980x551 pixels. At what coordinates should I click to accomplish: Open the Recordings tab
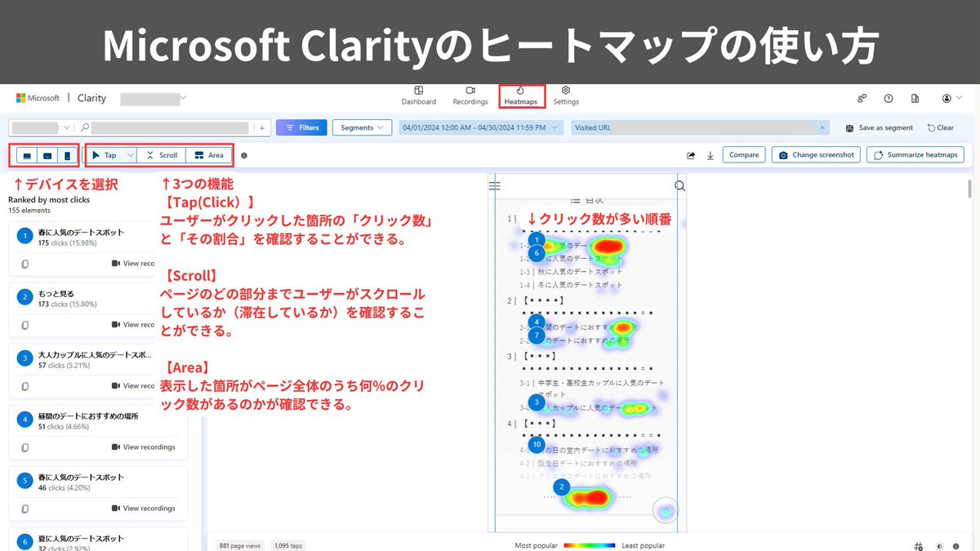[470, 96]
